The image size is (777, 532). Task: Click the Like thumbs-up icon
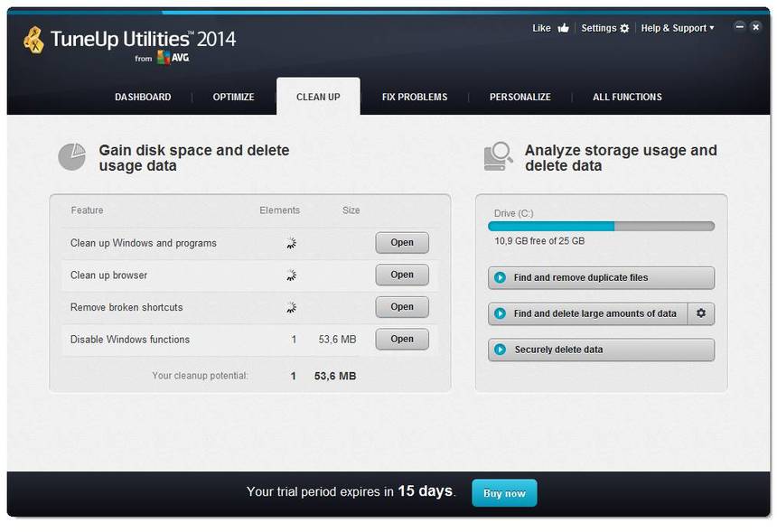coord(564,28)
